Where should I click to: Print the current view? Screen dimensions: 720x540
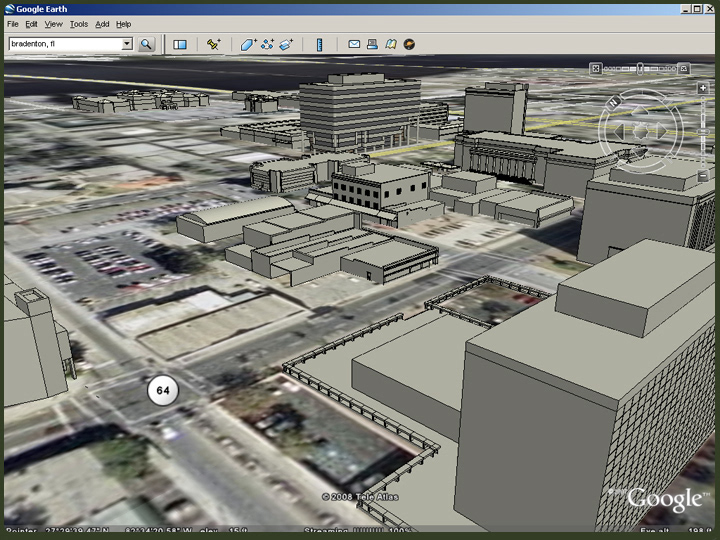click(372, 44)
